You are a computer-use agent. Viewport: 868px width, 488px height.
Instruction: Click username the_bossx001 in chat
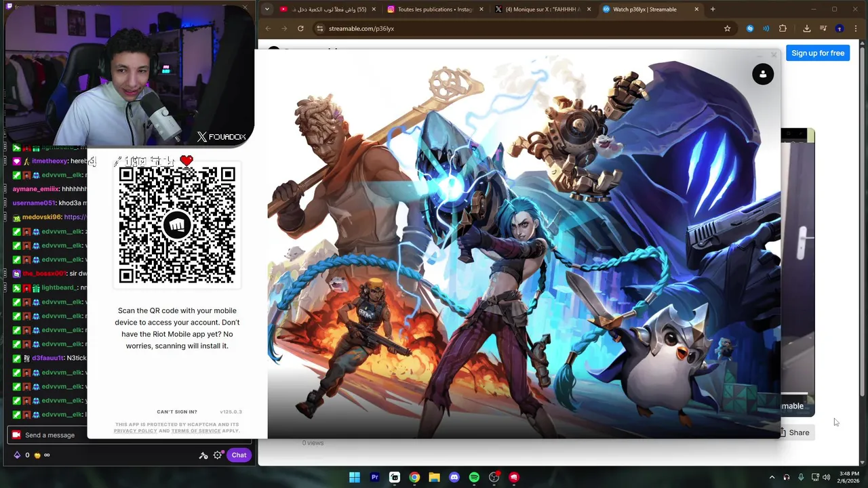pos(44,273)
